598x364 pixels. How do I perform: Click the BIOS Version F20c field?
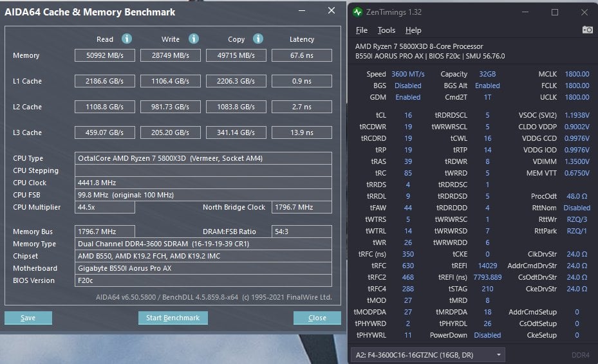(203, 280)
